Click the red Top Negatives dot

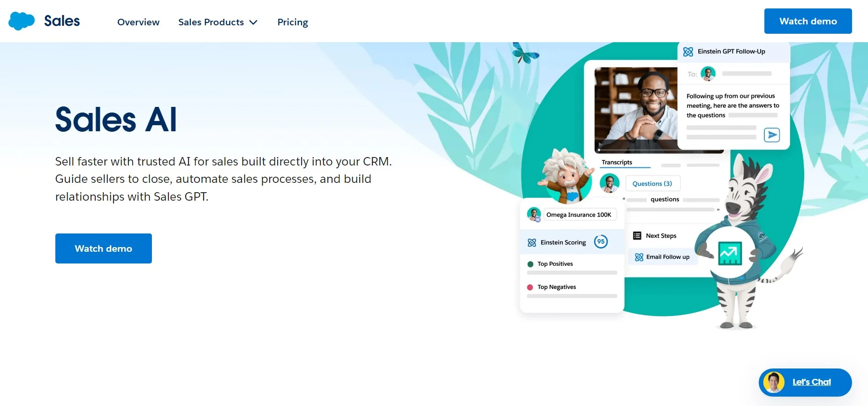tap(530, 287)
